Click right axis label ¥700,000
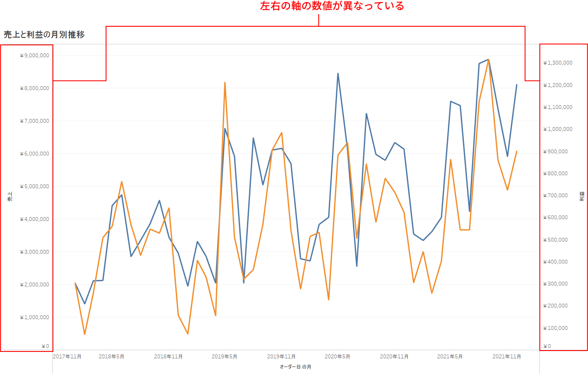Screen dimensions: 588x376 [x=555, y=196]
